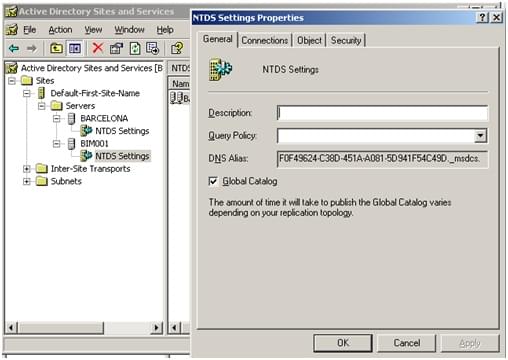Click the DNS Alias field
This screenshot has width=508, height=360.
382,158
